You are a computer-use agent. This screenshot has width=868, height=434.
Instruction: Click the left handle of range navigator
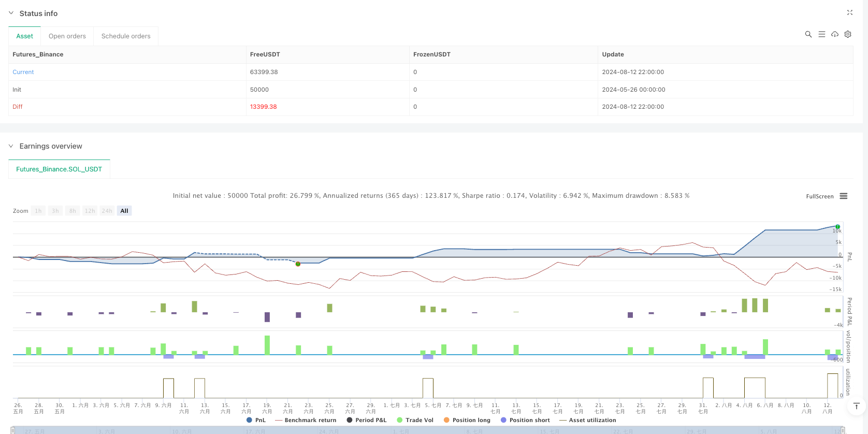(13, 430)
